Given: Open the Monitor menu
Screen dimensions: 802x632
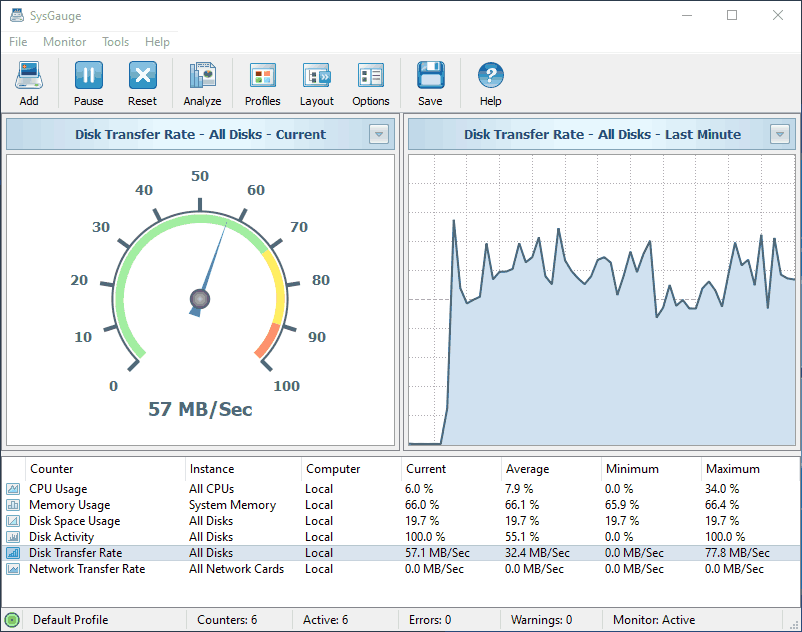Looking at the screenshot, I should (x=64, y=42).
